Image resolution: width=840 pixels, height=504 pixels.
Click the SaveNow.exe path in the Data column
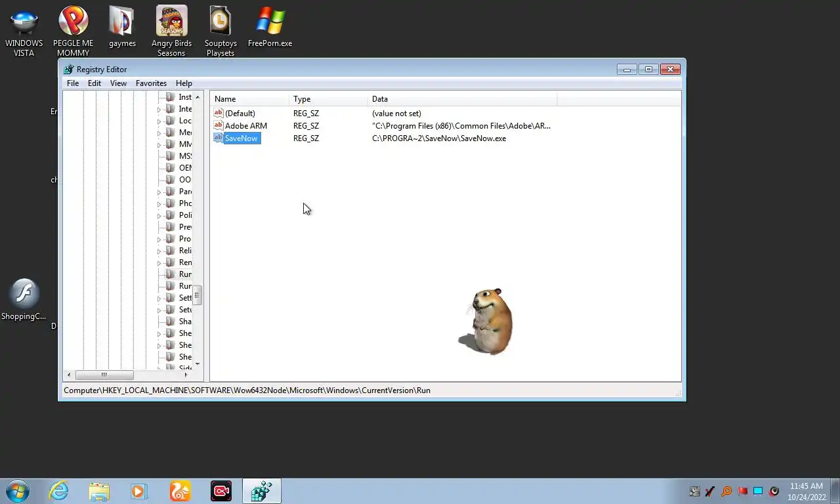point(439,138)
